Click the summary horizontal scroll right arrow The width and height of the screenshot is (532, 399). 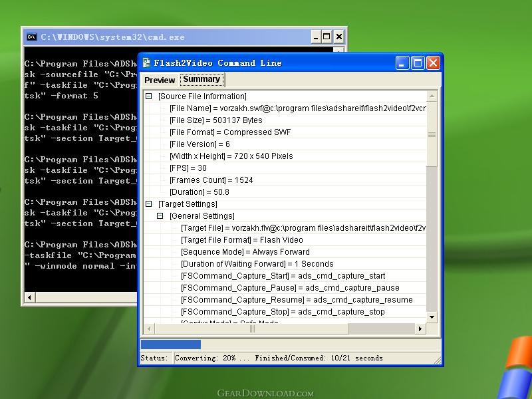click(x=420, y=329)
